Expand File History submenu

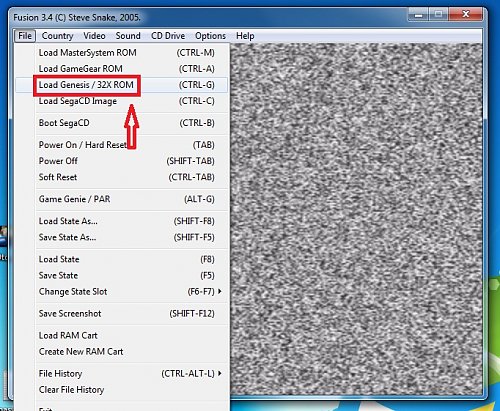(x=122, y=374)
